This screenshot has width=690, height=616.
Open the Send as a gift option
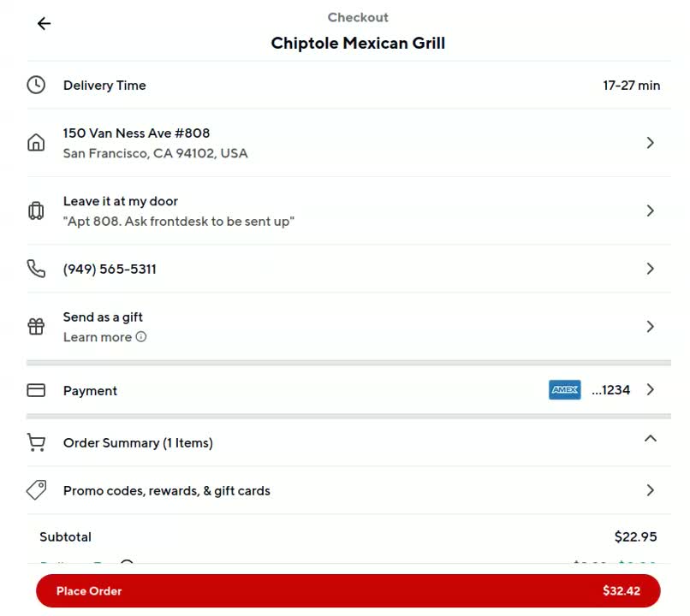click(348, 327)
